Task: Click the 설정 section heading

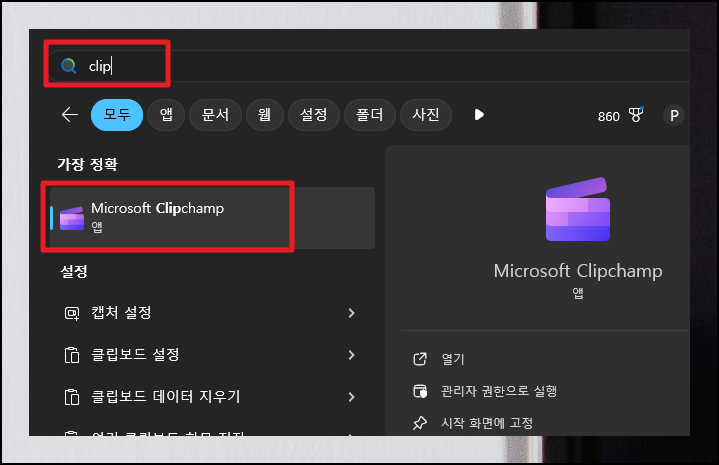Action: [x=73, y=271]
